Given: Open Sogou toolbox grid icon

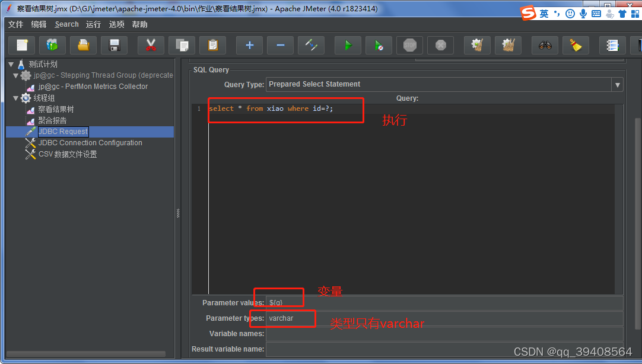Looking at the screenshot, I should (635, 14).
